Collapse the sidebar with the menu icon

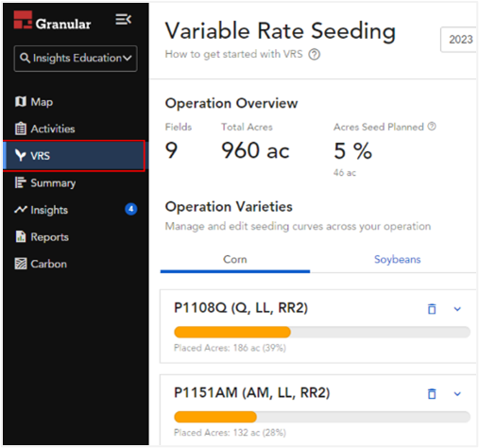(123, 20)
